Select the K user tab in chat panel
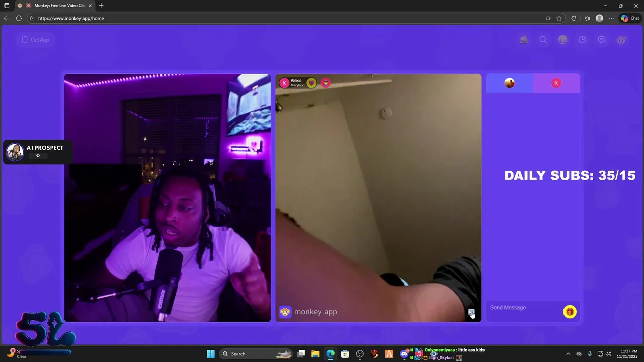 [556, 83]
